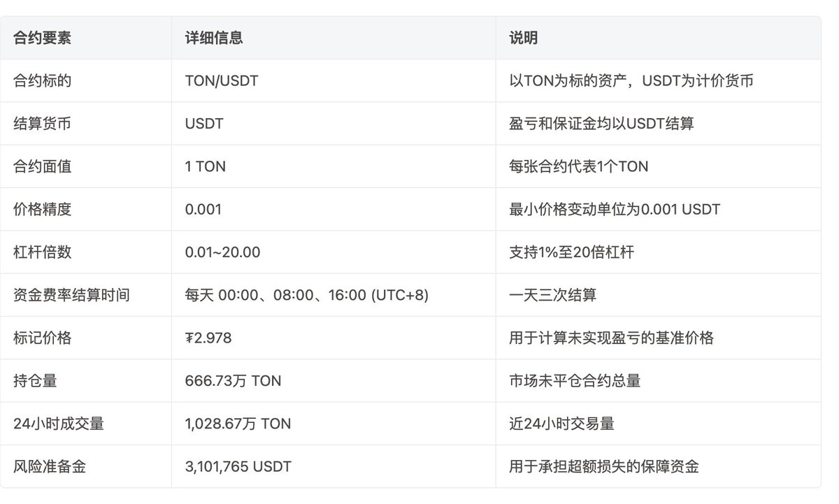The width and height of the screenshot is (839, 504).
Task: Select the funding times cell with UTC+8
Action: pos(307,295)
